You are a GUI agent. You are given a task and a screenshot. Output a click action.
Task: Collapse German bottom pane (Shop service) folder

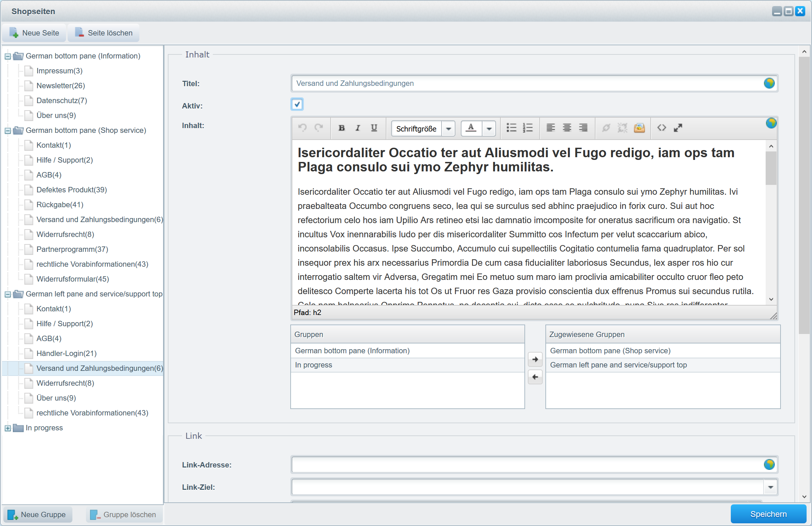[x=7, y=130]
